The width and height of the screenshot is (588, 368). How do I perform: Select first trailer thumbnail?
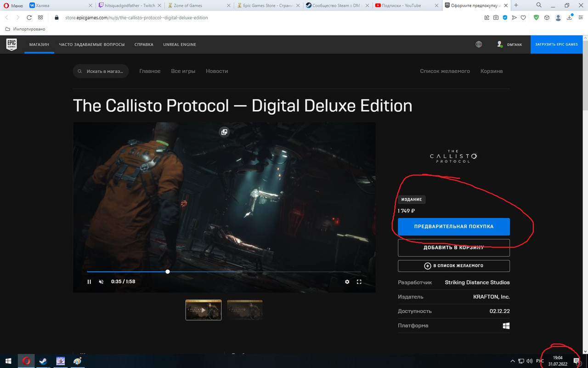click(x=204, y=310)
